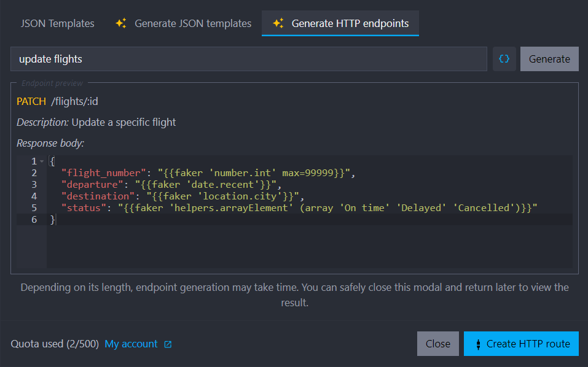The image size is (588, 367).
Task: Click the curly braces templating icon button
Action: pos(504,59)
